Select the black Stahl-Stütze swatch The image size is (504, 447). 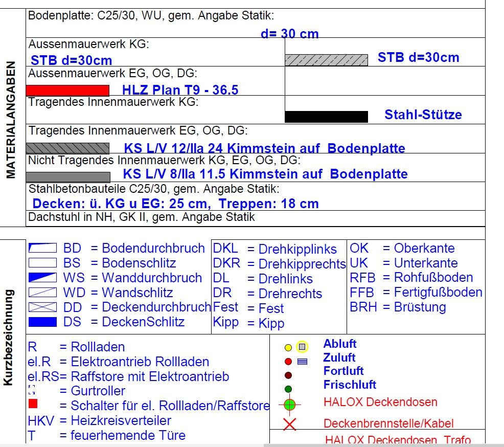coord(326,117)
